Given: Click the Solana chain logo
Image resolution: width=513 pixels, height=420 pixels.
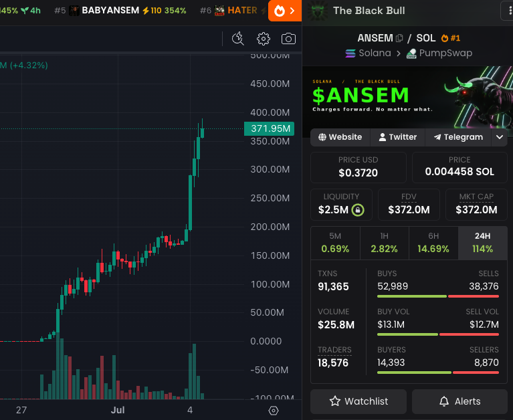Looking at the screenshot, I should pyautogui.click(x=350, y=53).
